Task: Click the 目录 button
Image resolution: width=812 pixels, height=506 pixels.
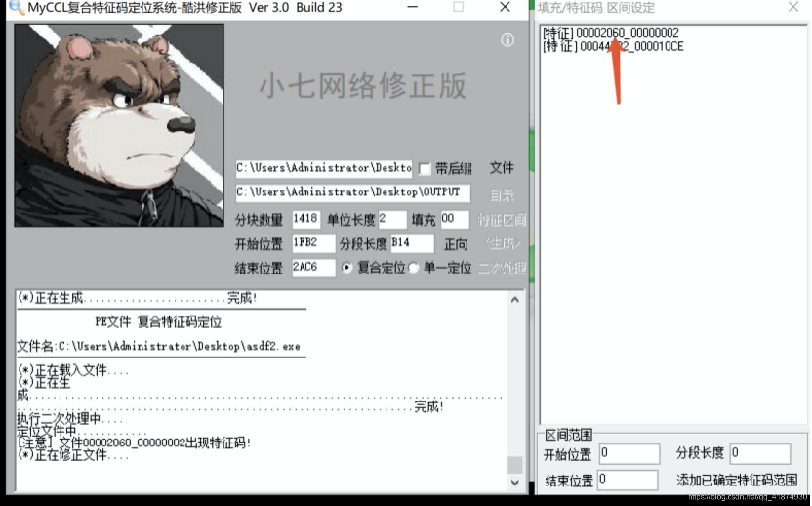Action: point(502,195)
